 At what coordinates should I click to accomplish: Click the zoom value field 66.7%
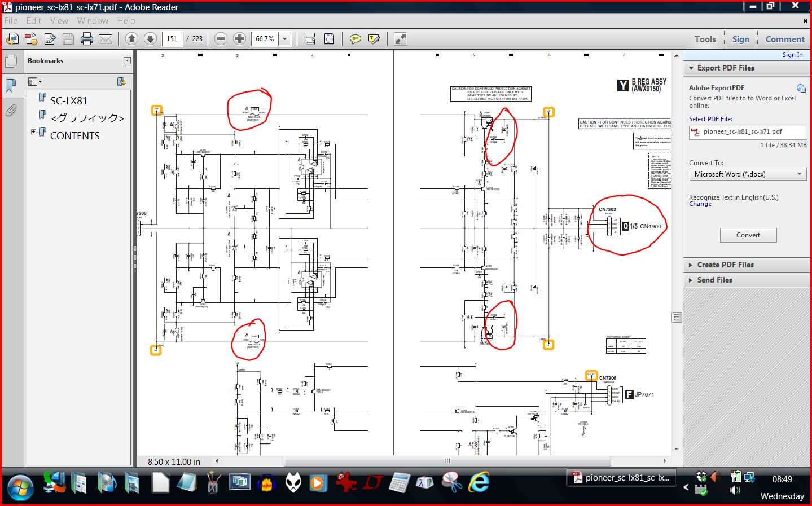pos(265,39)
